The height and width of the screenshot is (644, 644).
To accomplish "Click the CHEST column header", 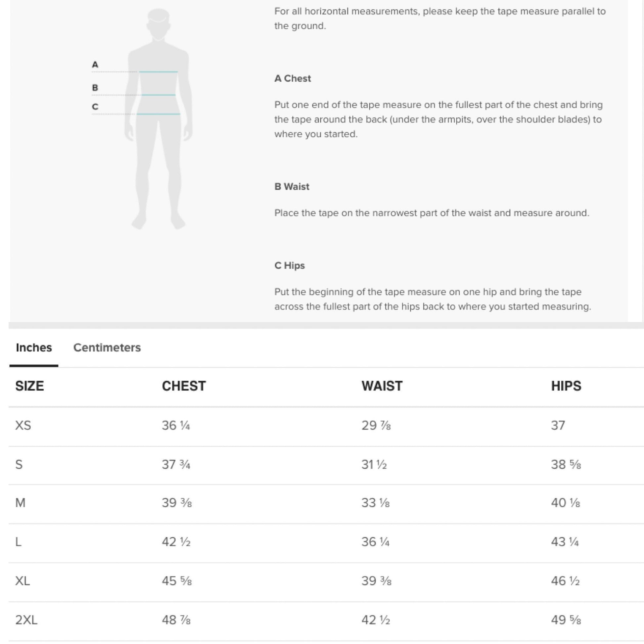I will point(184,386).
